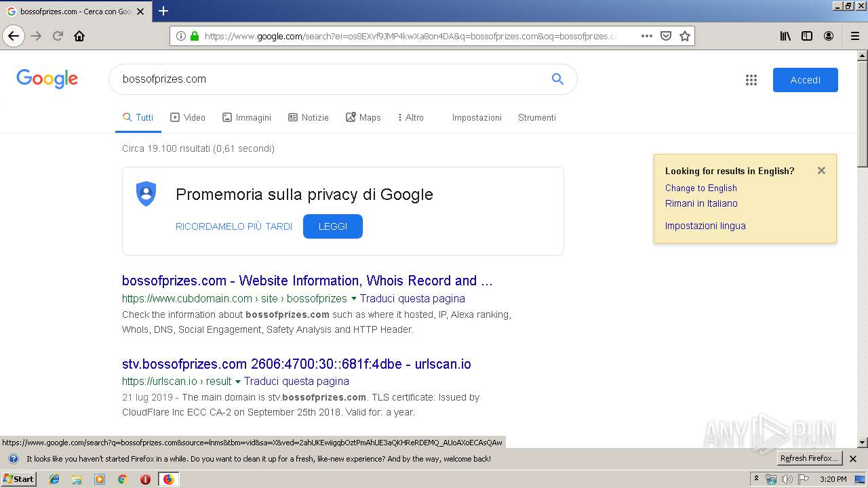Show site information icon in address bar

coord(181,36)
